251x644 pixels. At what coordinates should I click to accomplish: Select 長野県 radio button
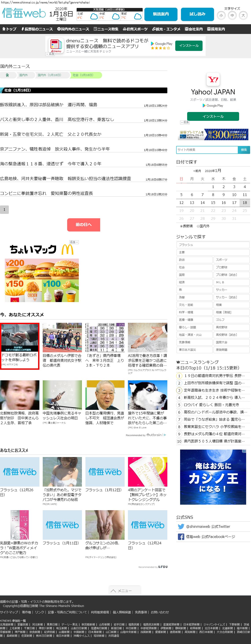(x=181, y=226)
